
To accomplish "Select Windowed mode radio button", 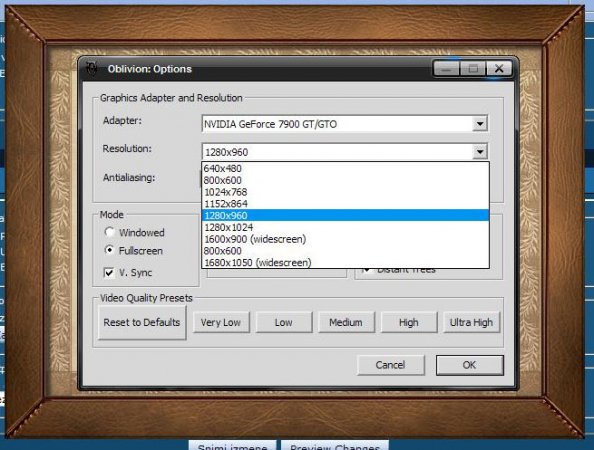I will click(x=109, y=232).
